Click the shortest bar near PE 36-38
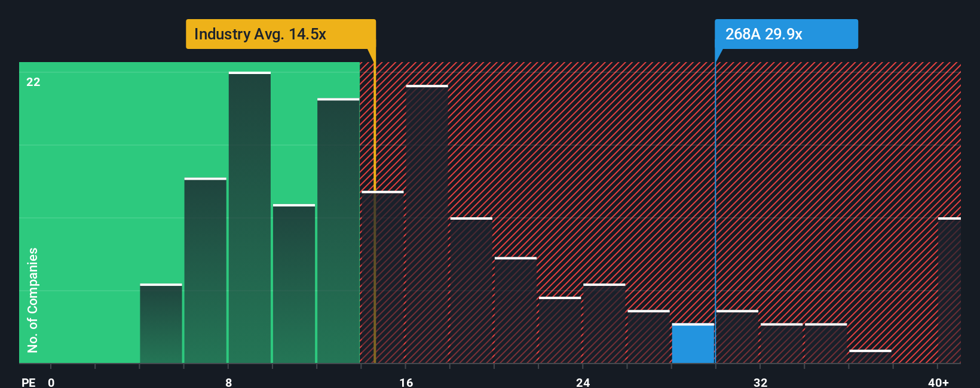Viewport: 980px width, 388px height. (x=870, y=356)
